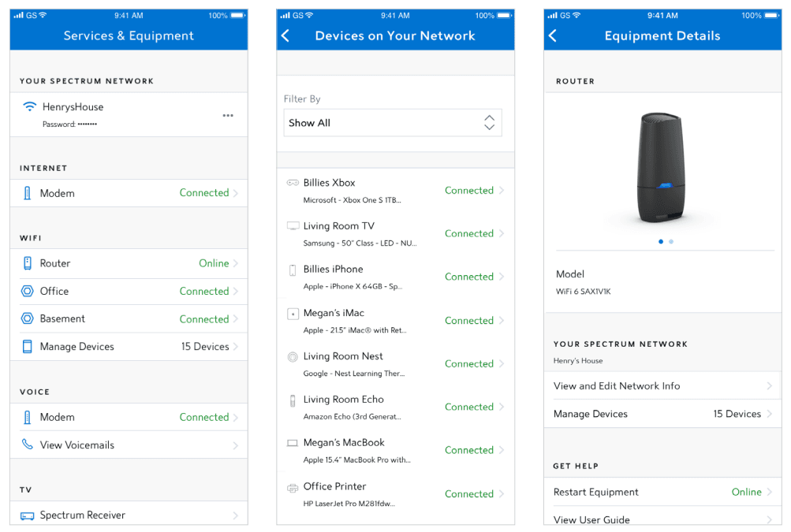Open the Show All filter dropdown
This screenshot has width=791, height=532.
coord(392,123)
